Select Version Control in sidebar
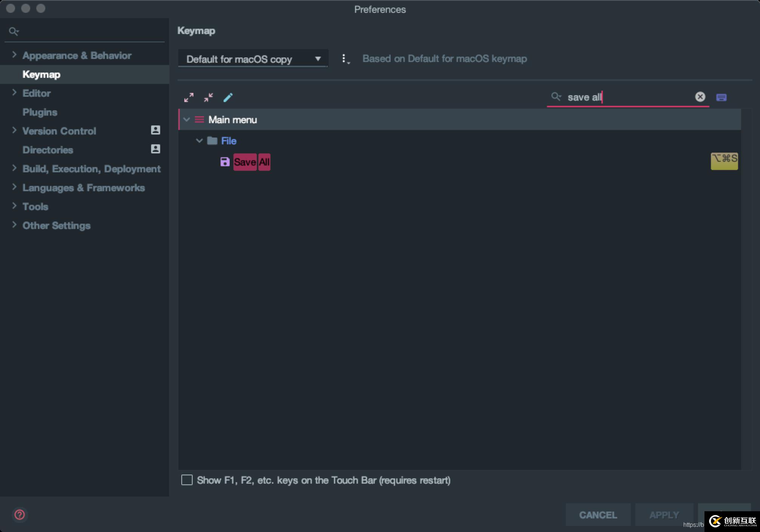The height and width of the screenshot is (532, 760). click(x=59, y=131)
